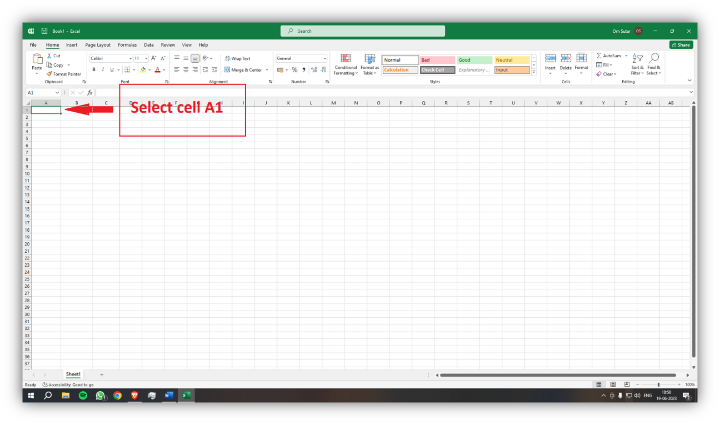This screenshot has width=720, height=425.
Task: Select Bottom Align in Alignment group
Action: coord(195,58)
